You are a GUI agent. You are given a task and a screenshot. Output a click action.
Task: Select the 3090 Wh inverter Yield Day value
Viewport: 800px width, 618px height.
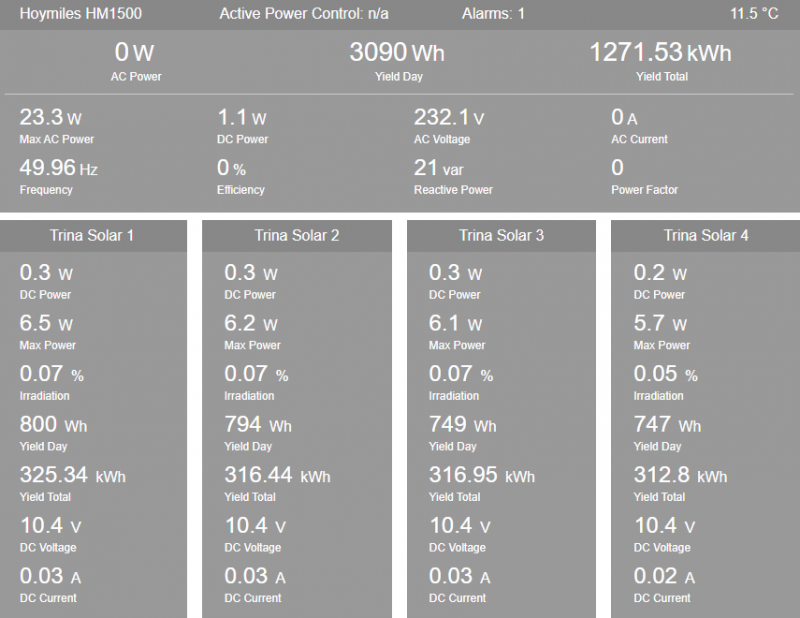tap(396, 52)
